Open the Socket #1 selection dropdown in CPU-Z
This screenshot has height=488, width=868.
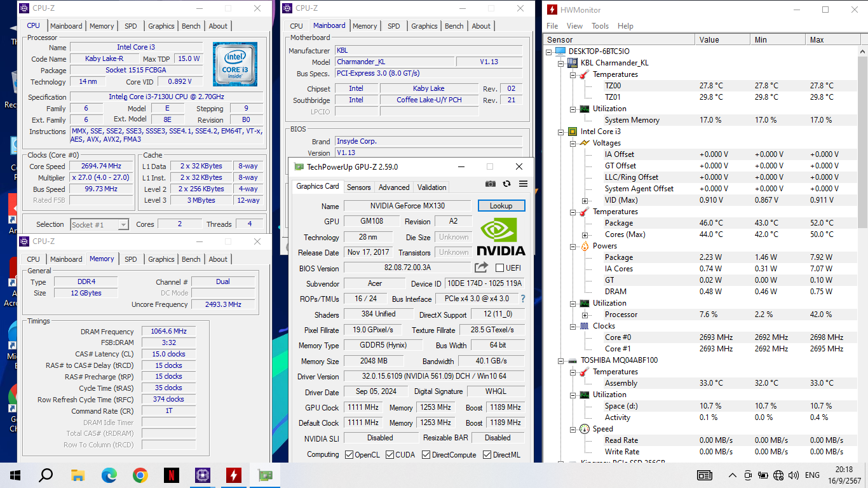pos(99,224)
